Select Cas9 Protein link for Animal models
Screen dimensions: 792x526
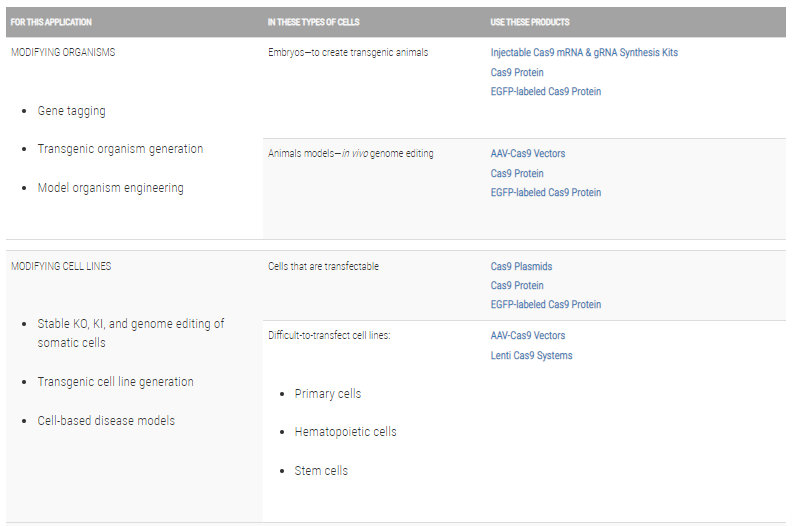click(x=517, y=173)
